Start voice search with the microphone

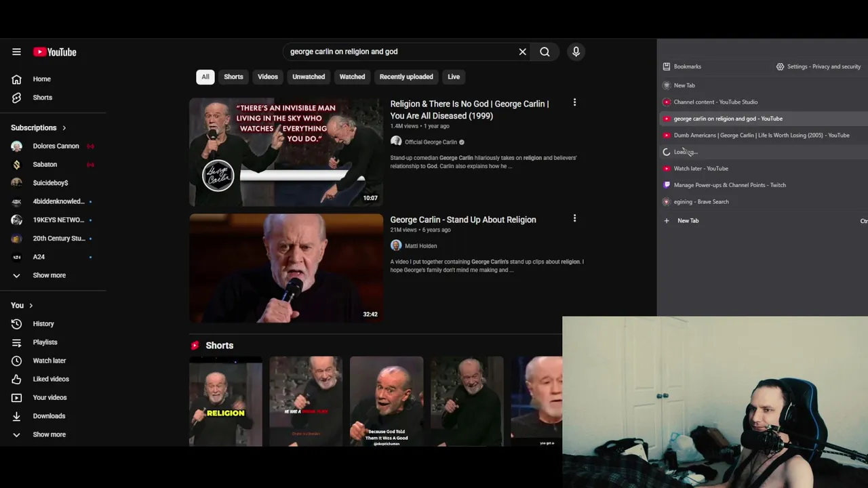[x=576, y=52]
